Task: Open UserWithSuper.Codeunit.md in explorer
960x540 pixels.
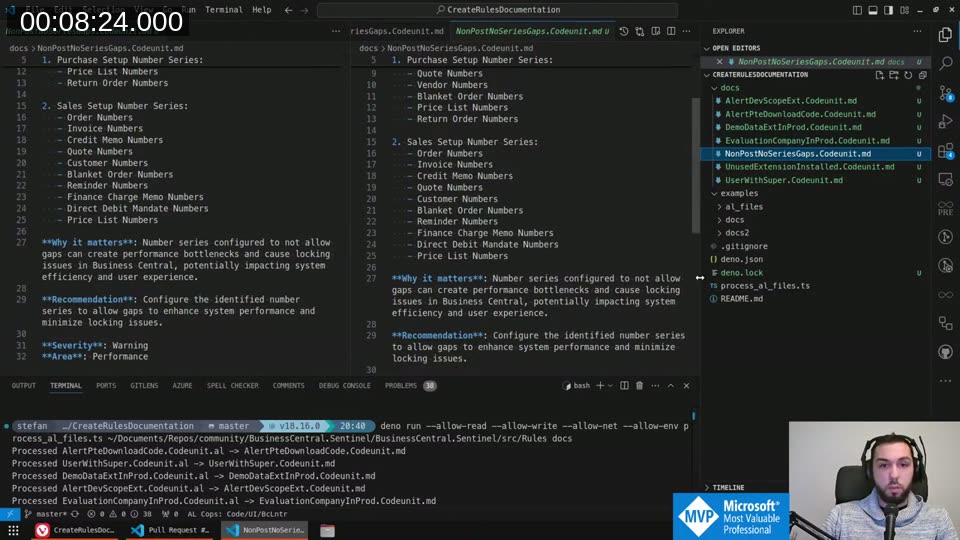Action: 784,181
